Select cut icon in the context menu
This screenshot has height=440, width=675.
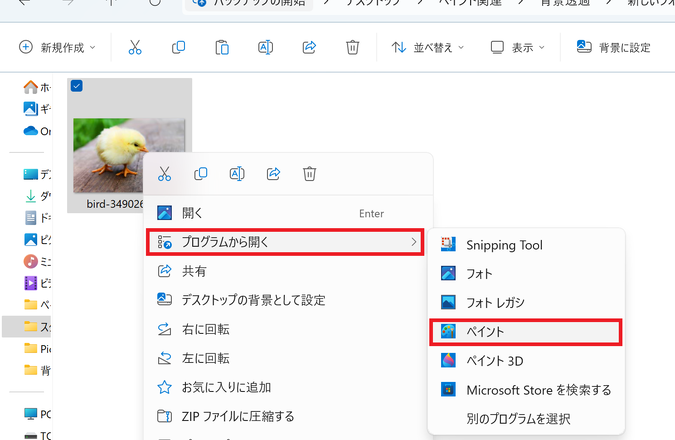tap(164, 174)
